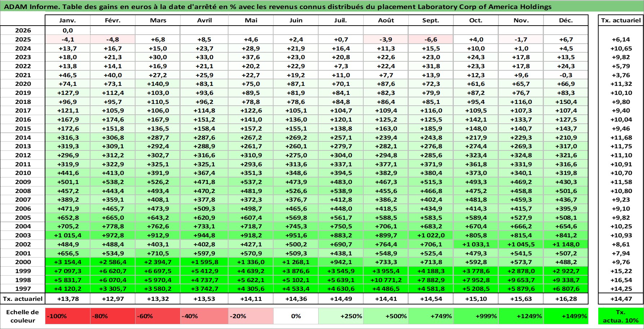
Task: Click the Mars column header
Action: (x=158, y=20)
